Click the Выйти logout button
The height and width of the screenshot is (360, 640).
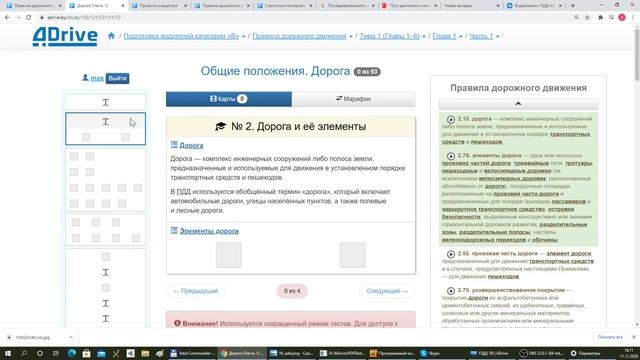[118, 78]
